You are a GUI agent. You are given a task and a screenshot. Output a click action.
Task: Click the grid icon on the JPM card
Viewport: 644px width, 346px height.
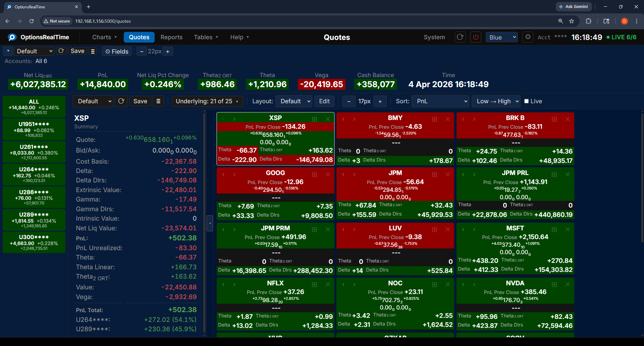pos(434,174)
